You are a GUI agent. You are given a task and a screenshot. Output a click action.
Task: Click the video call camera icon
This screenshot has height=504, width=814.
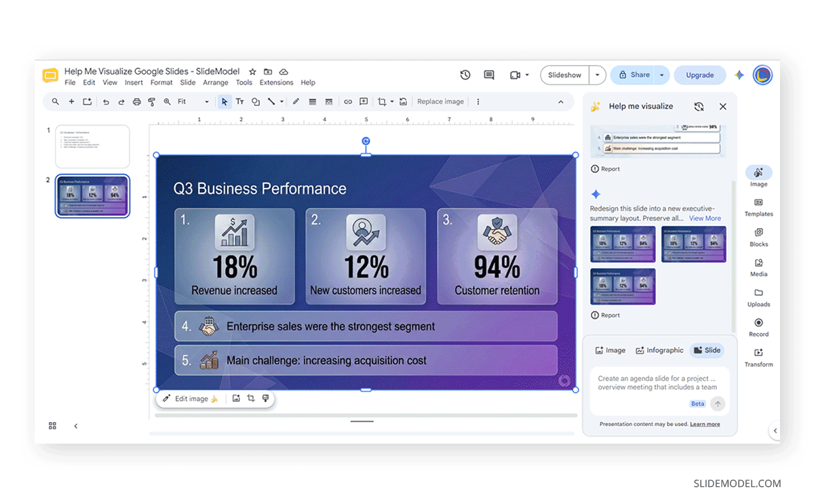[515, 75]
